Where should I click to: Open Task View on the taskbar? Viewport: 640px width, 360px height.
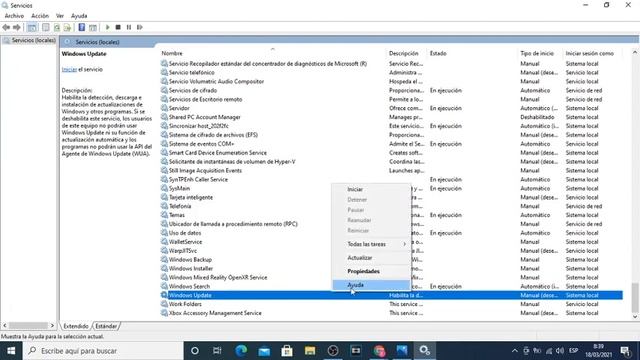[x=217, y=351]
